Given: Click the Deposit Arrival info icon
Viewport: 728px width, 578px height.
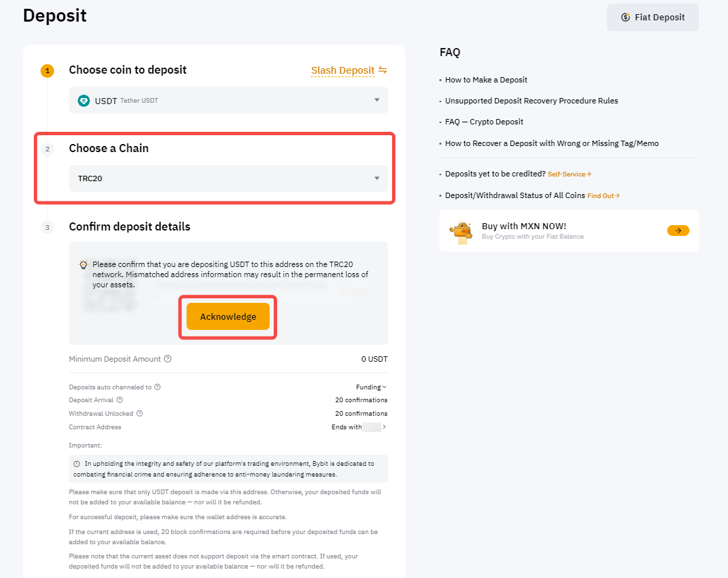Looking at the screenshot, I should pos(120,400).
